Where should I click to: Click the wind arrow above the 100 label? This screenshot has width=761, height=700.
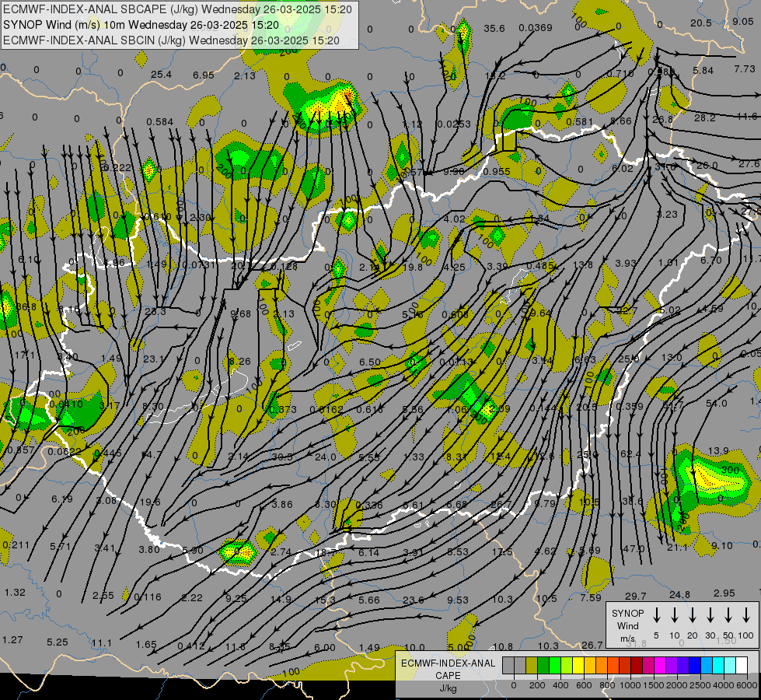[746, 615]
